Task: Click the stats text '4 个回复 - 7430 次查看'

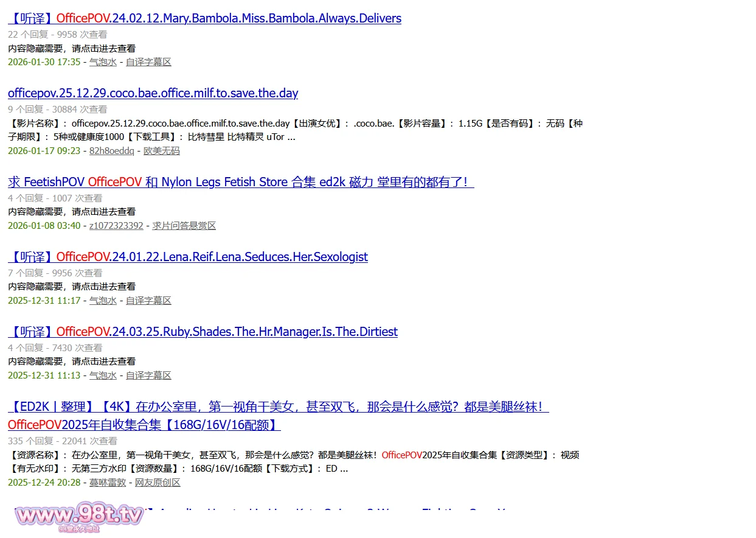Action: point(55,348)
